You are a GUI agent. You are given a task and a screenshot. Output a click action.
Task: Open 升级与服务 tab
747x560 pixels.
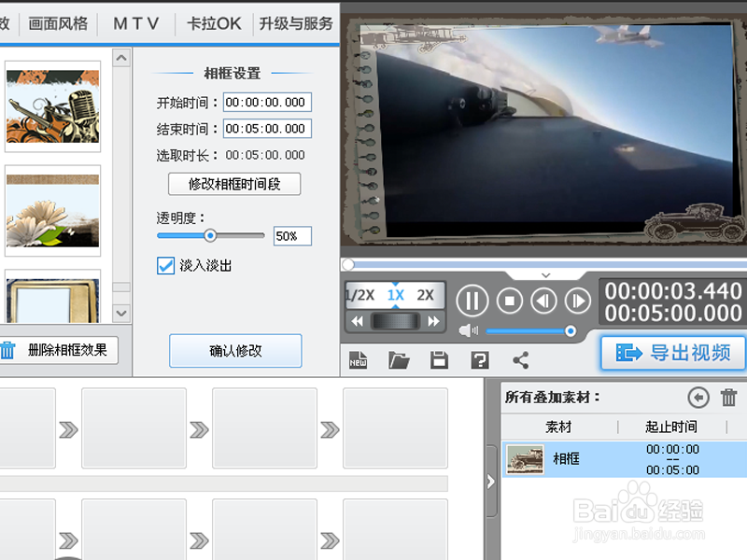tap(296, 23)
